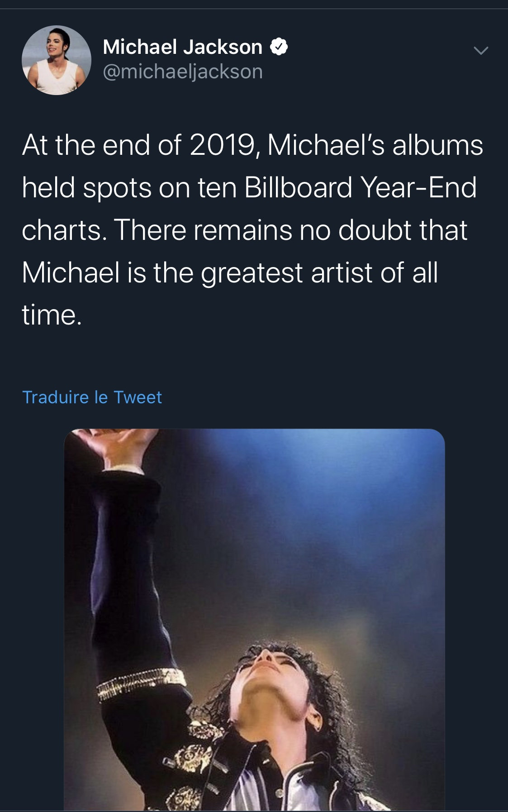The image size is (508, 812).
Task: Open the tweet options chevron menu
Action: point(480,50)
